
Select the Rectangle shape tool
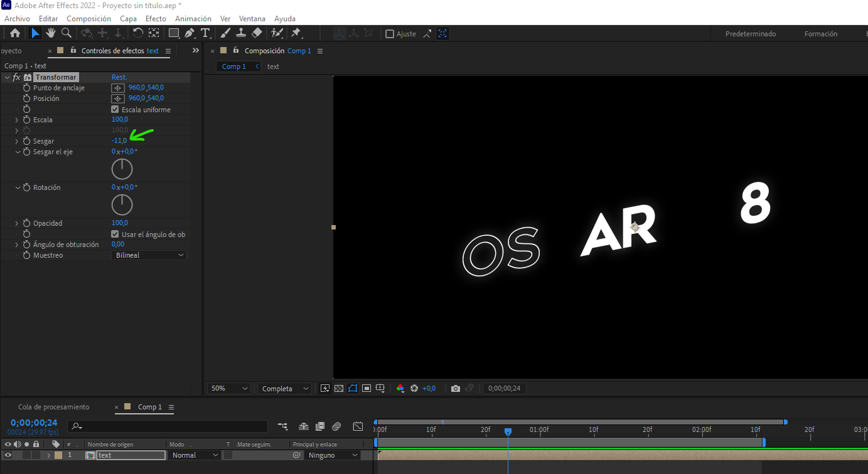[x=174, y=33]
